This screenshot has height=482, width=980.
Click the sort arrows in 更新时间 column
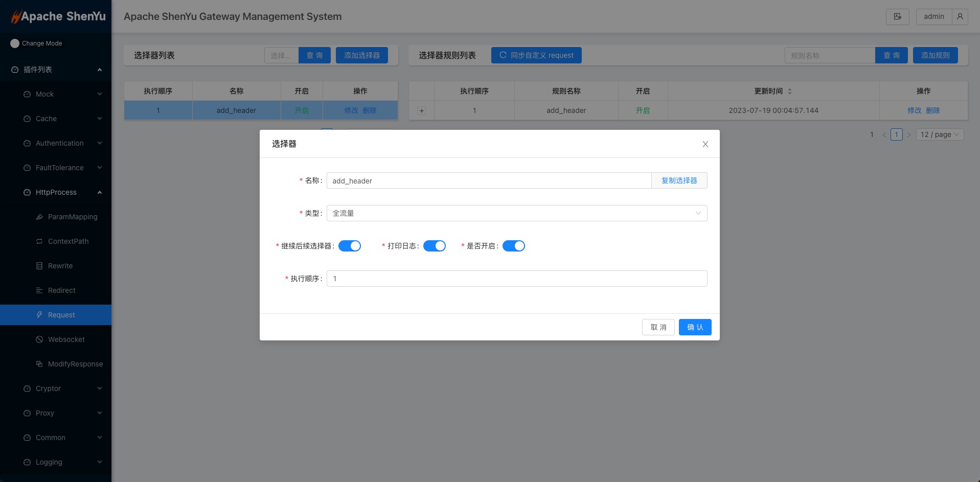(790, 91)
